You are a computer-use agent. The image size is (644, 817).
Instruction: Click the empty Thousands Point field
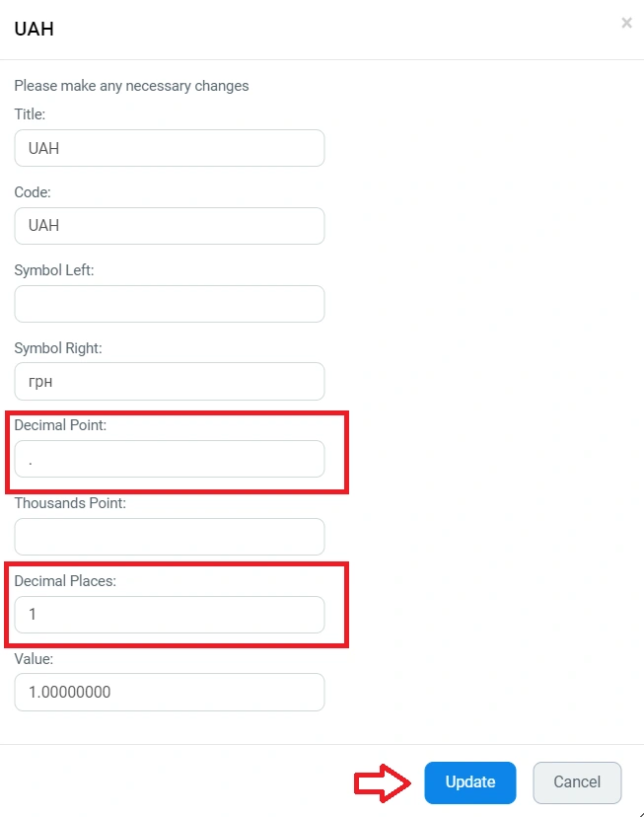[169, 537]
